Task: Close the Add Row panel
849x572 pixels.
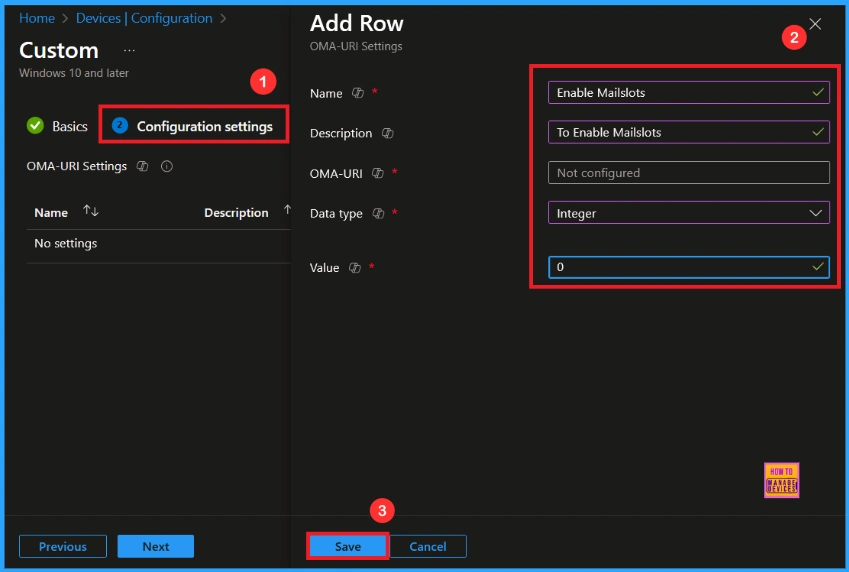Action: (815, 24)
